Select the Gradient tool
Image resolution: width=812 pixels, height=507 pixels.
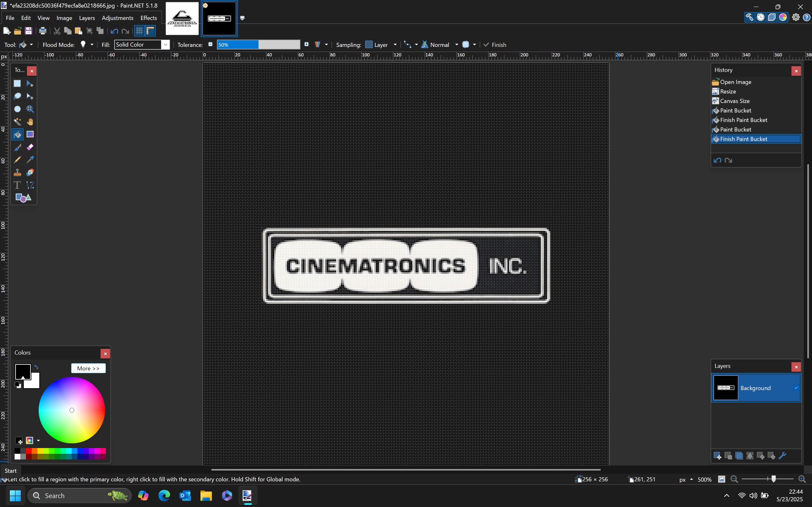click(30, 134)
